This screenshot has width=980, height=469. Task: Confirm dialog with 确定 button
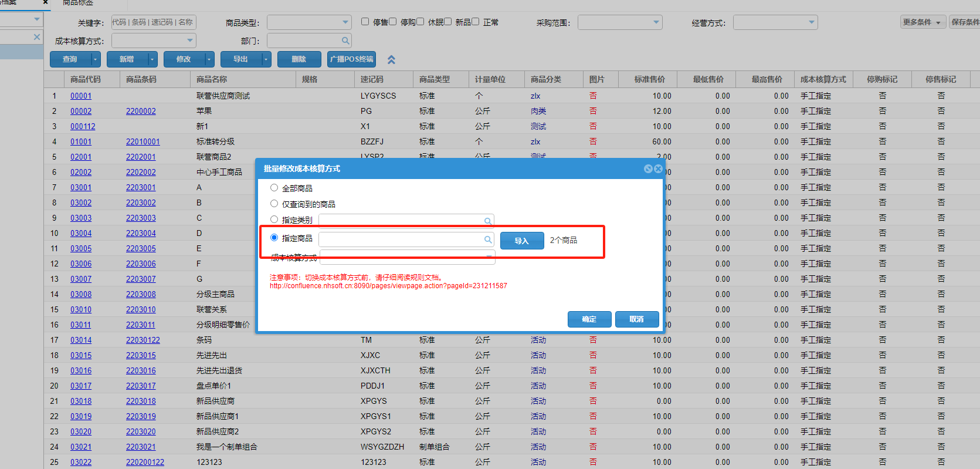pyautogui.click(x=589, y=319)
